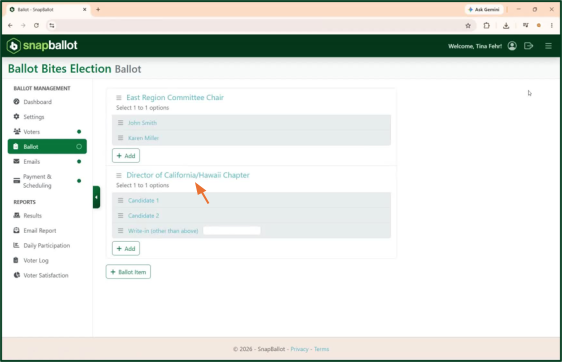Add a new Ballot Item
This screenshot has height=362, width=562.
click(128, 272)
